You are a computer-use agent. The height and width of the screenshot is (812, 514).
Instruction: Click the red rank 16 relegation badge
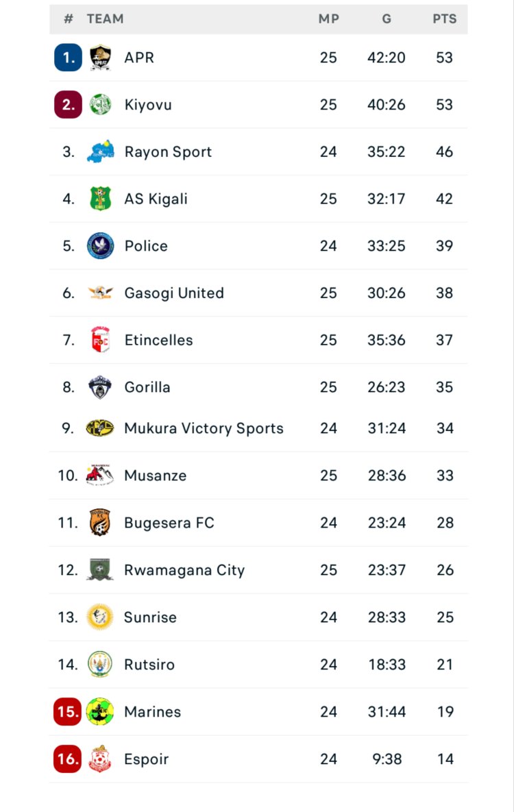pos(68,759)
